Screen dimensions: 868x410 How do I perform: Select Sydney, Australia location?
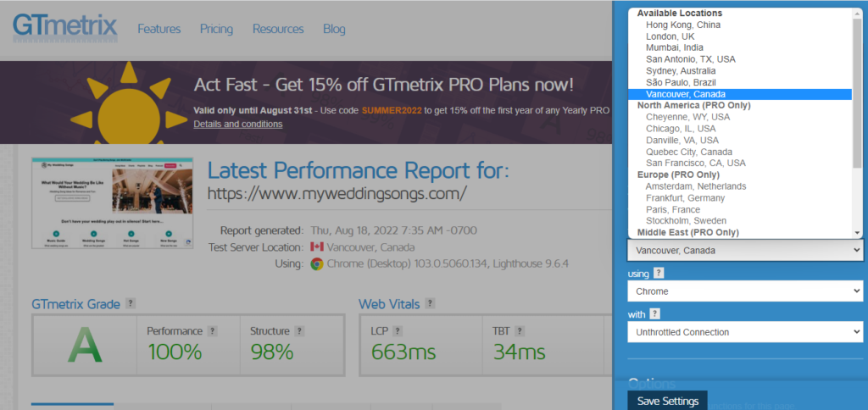click(x=739, y=71)
